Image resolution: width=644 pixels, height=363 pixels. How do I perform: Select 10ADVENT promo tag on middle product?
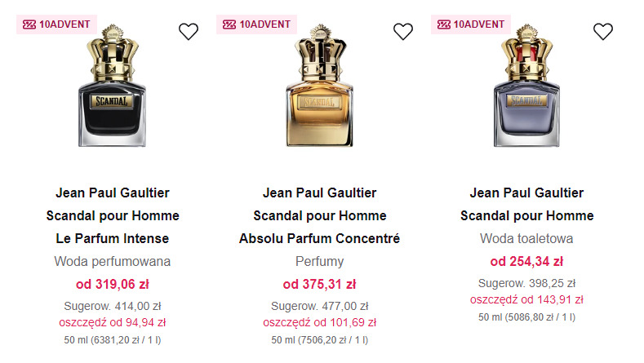(255, 24)
